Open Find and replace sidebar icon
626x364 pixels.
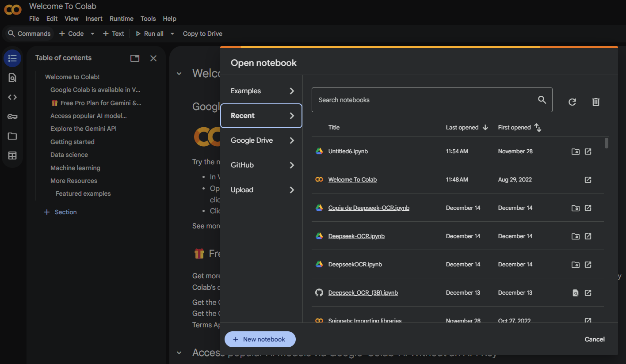point(12,78)
